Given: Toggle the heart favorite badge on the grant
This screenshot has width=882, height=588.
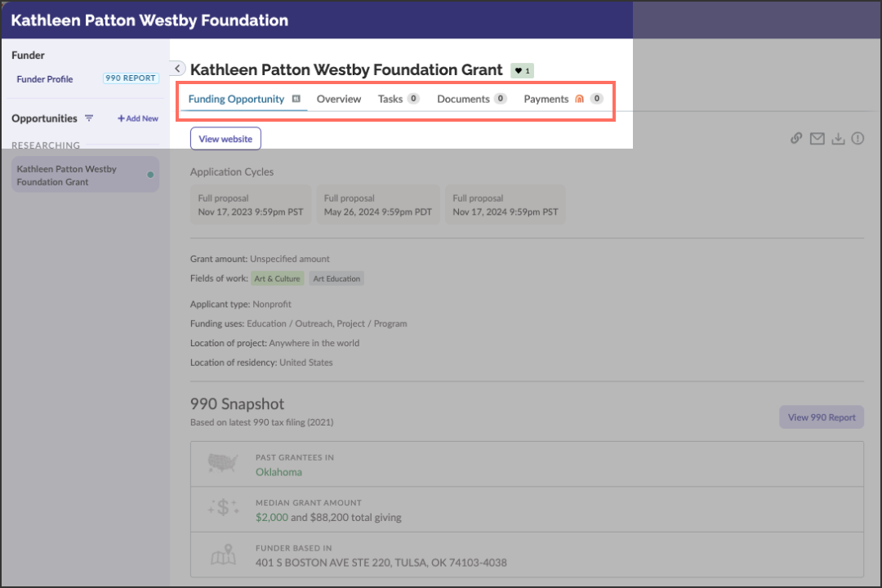Looking at the screenshot, I should tap(521, 70).
